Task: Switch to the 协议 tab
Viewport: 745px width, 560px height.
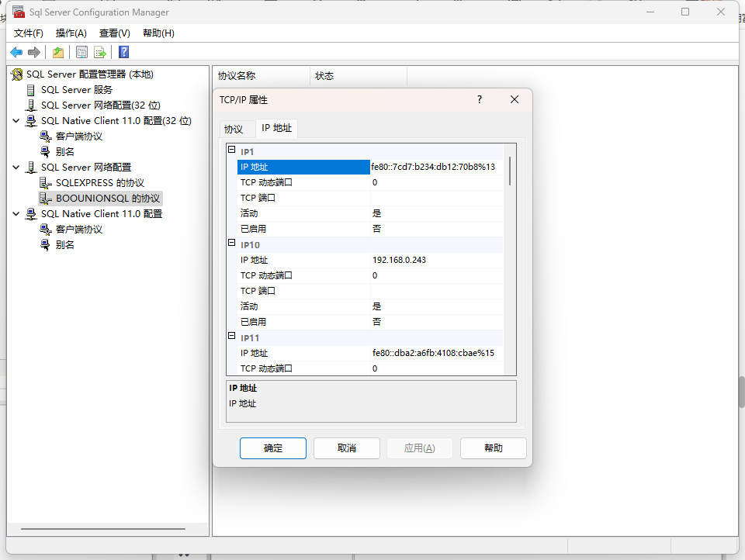Action: [x=234, y=130]
